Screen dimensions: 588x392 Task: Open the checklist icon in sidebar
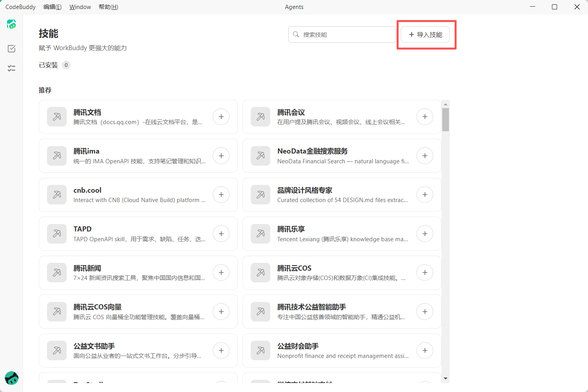(x=11, y=68)
